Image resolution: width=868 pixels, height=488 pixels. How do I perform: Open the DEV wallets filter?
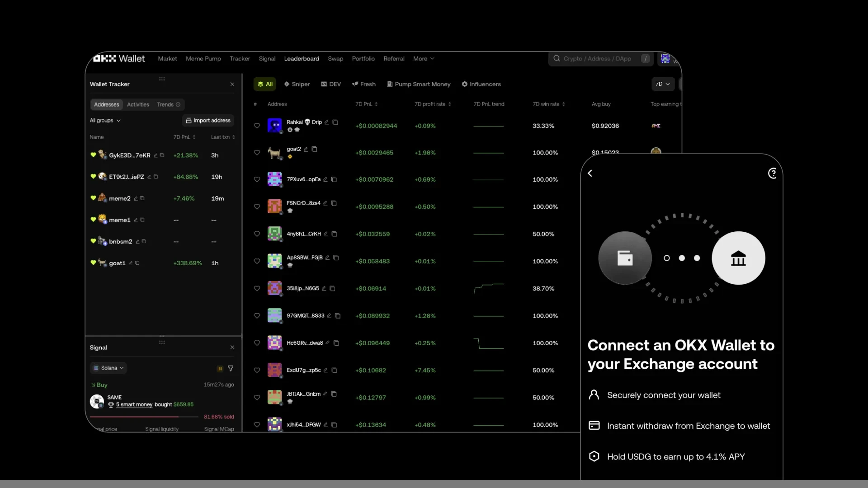pyautogui.click(x=331, y=84)
